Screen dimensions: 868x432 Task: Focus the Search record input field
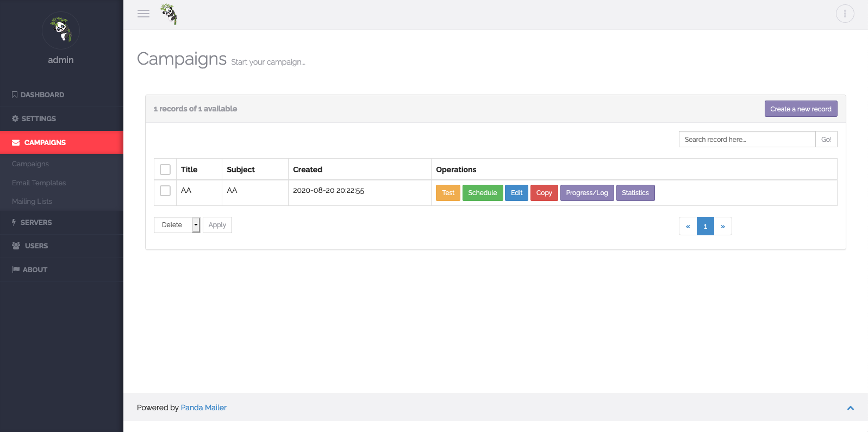coord(746,140)
